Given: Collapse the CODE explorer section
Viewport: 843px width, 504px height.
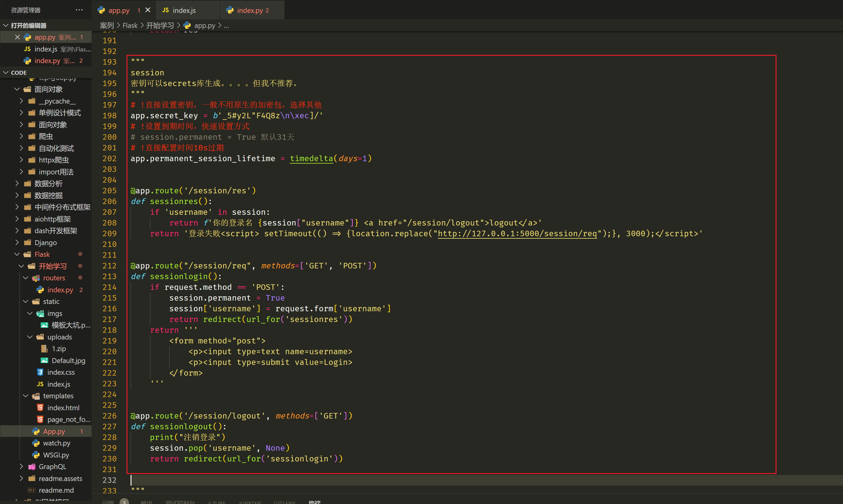Looking at the screenshot, I should pos(6,73).
